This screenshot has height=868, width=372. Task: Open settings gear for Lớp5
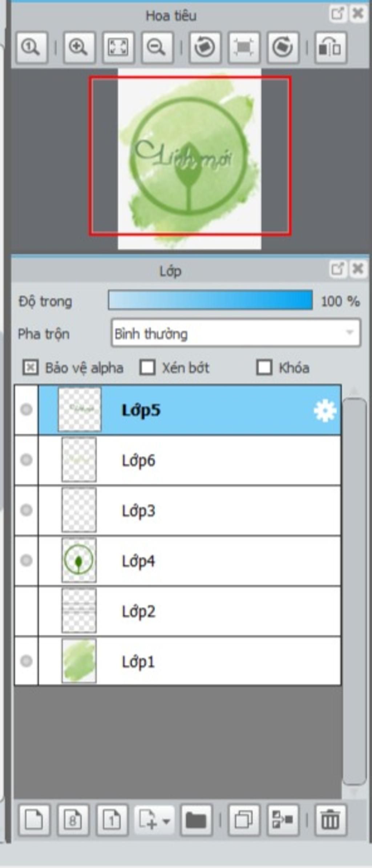click(x=324, y=410)
